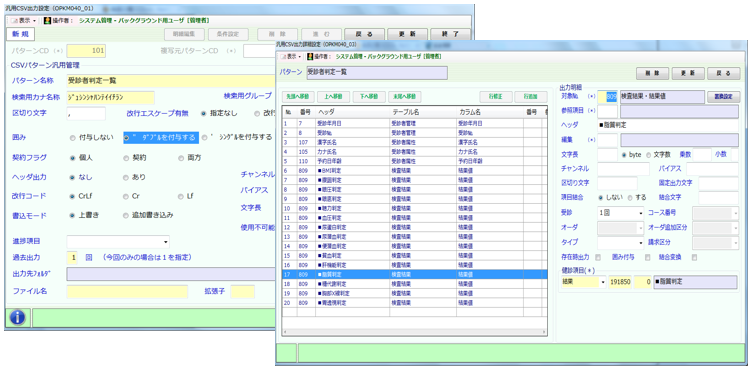Click the 行修正 button
Viewport: 751px width, 370px height.
click(496, 96)
